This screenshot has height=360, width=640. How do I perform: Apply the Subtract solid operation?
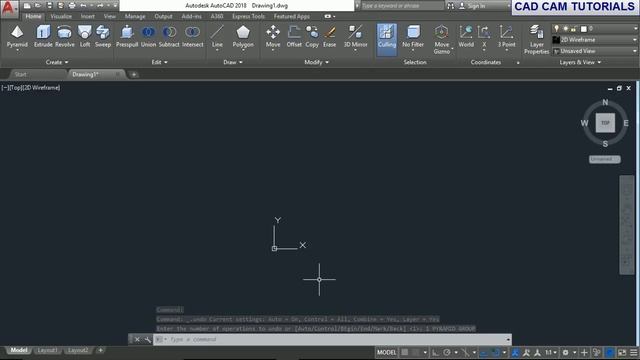pos(169,36)
